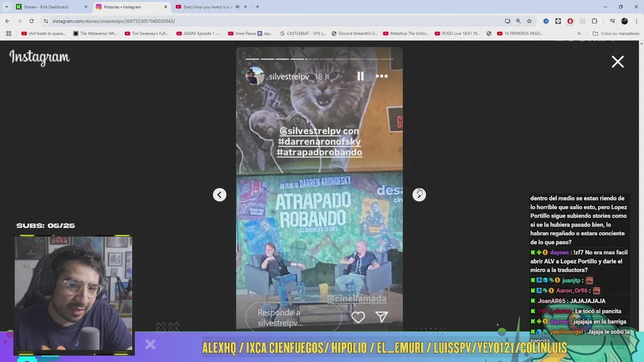Pause the Instagram story

coord(360,76)
